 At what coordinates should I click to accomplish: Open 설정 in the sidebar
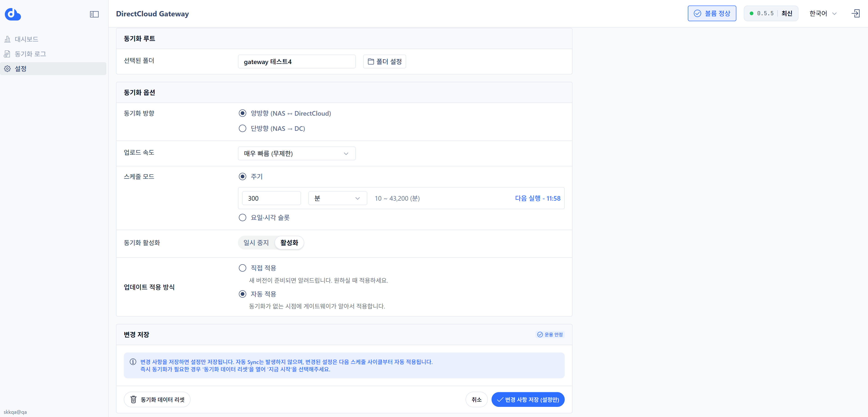coord(53,69)
